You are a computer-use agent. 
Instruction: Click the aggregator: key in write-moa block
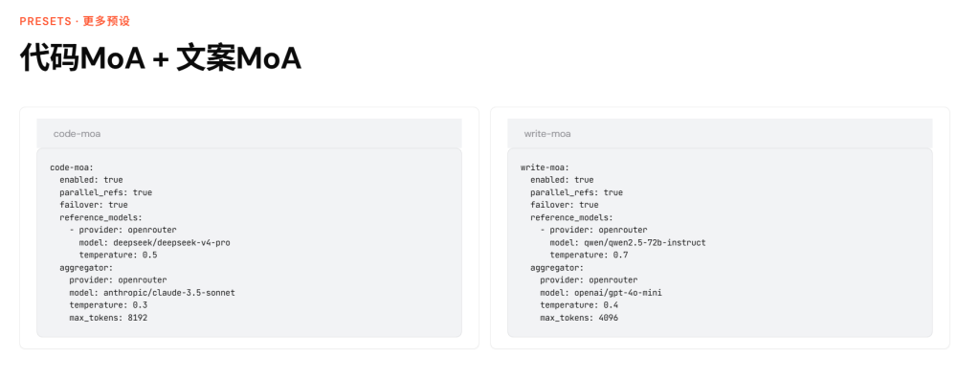click(557, 268)
